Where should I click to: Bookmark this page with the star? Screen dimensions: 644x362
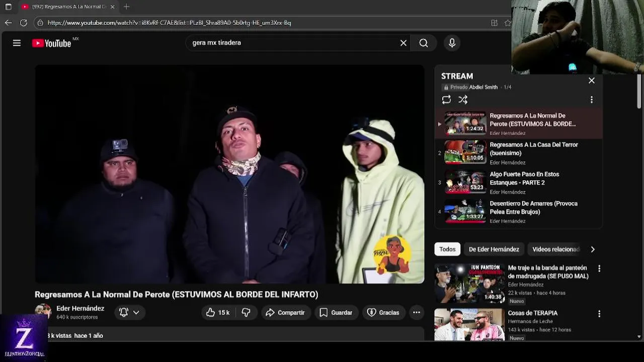(x=507, y=23)
